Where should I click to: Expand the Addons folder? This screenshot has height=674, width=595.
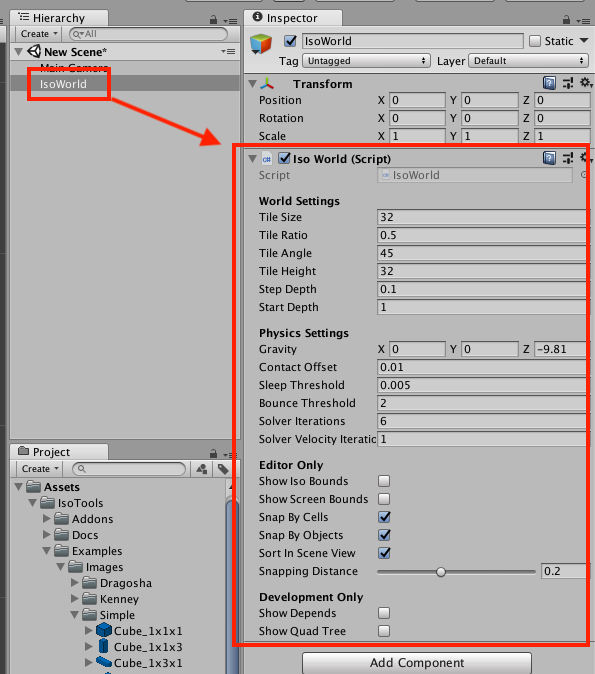(47, 519)
